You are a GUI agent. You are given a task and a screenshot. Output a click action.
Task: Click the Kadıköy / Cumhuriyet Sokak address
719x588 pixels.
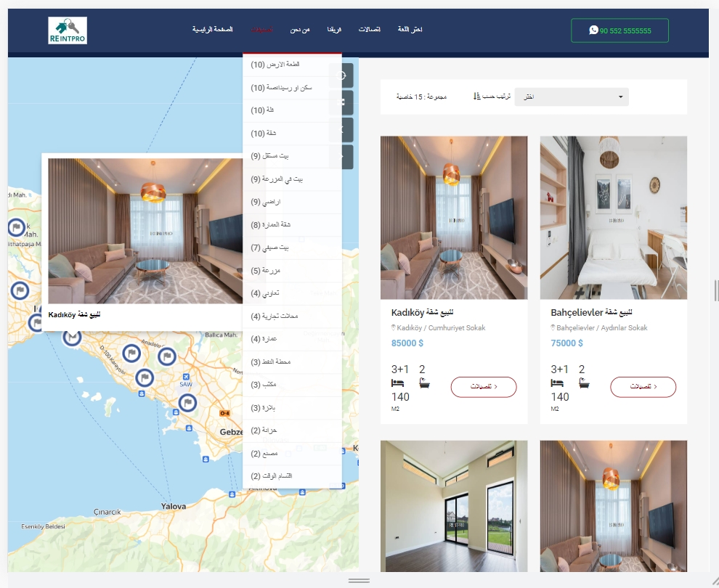pos(441,328)
